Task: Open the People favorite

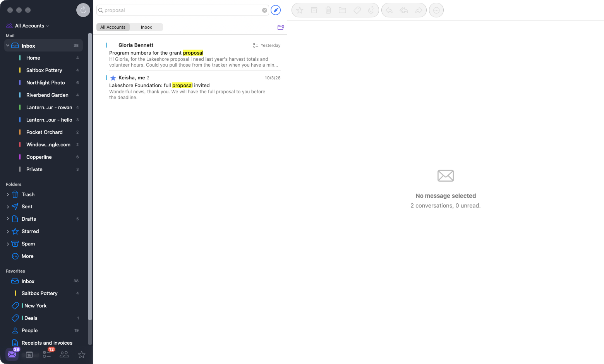Action: 44,331
